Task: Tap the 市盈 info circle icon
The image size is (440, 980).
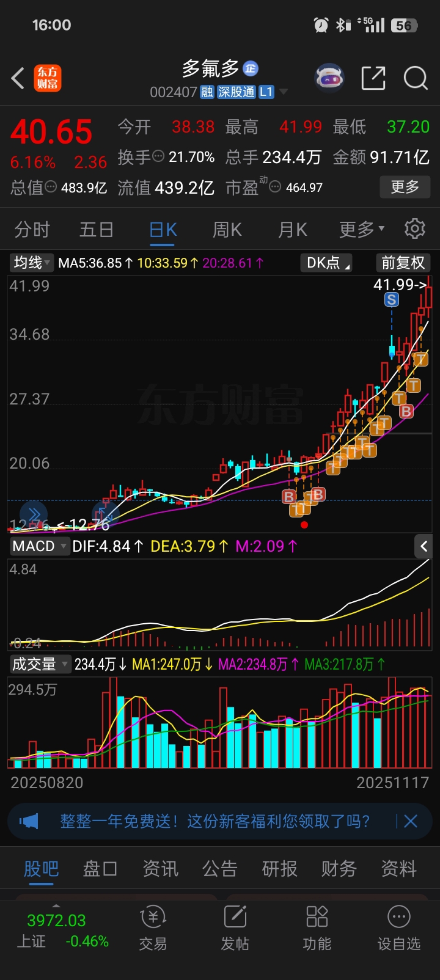Action: point(275,187)
